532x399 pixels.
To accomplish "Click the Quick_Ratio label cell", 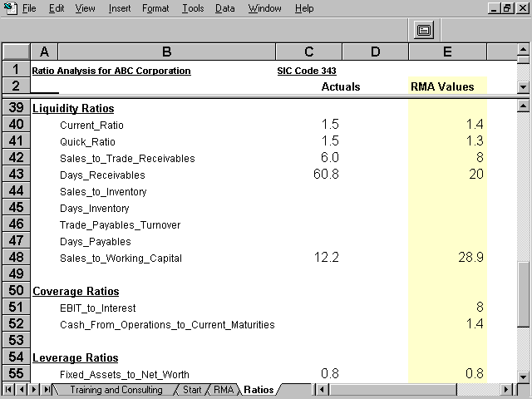I will pyautogui.click(x=87, y=142).
